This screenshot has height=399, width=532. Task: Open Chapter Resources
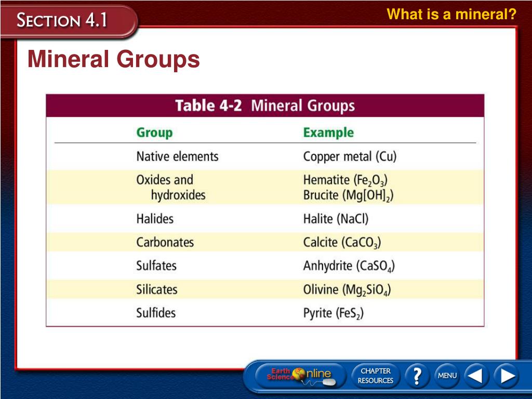point(376,376)
